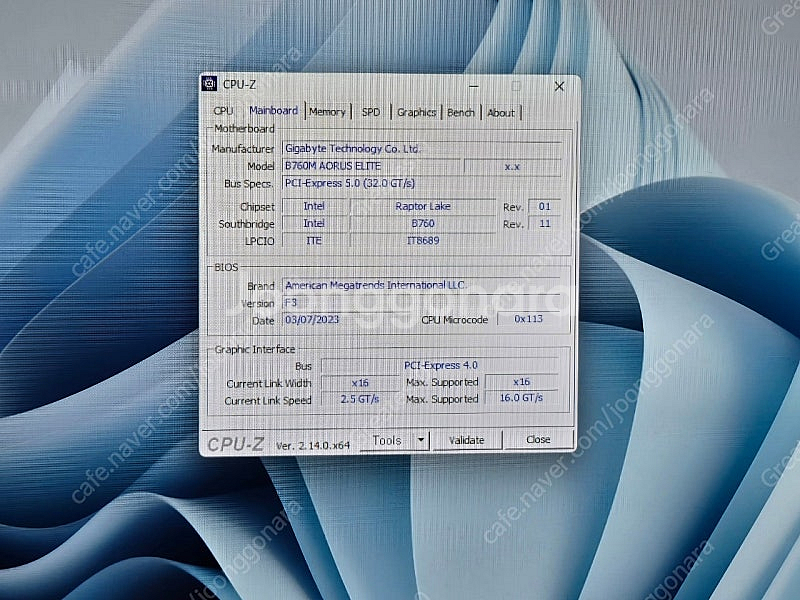The width and height of the screenshot is (800, 600).
Task: Click the Tools button
Action: 386,440
